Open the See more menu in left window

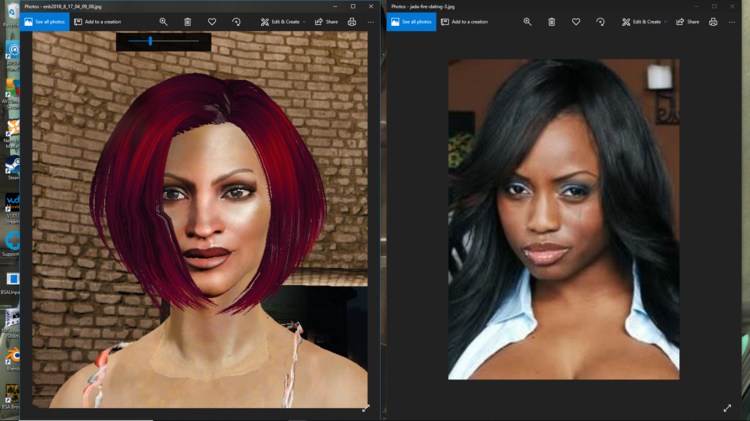coord(371,22)
